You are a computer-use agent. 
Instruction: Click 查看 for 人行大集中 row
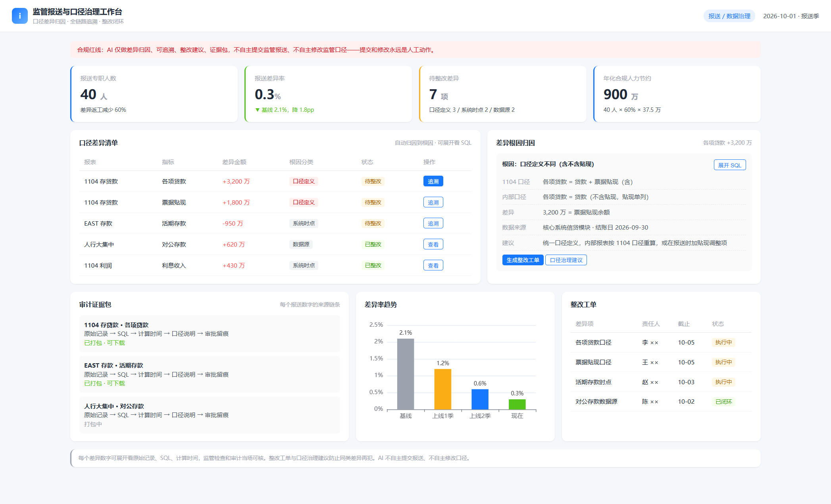pos(433,244)
